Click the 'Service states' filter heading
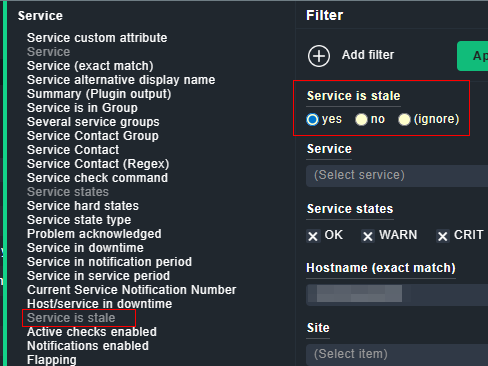Screen dimensions: 488x366 point(350,209)
